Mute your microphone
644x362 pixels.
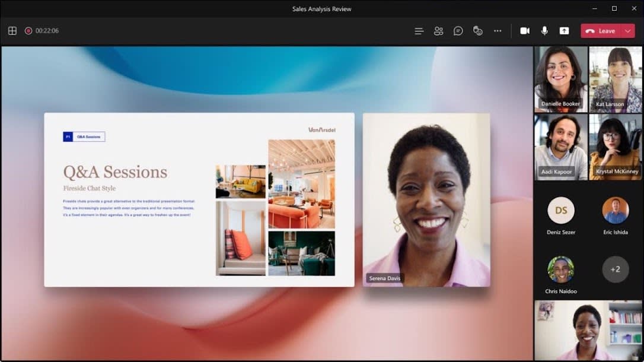click(544, 30)
